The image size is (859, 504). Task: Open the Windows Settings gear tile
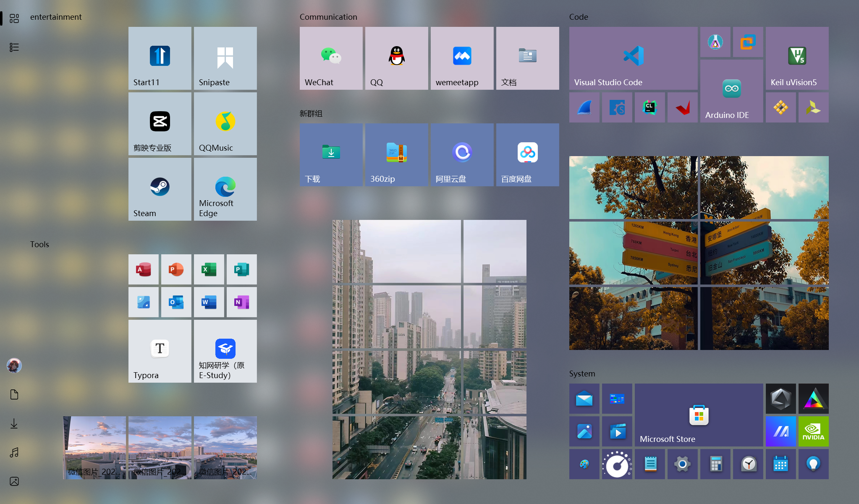682,464
